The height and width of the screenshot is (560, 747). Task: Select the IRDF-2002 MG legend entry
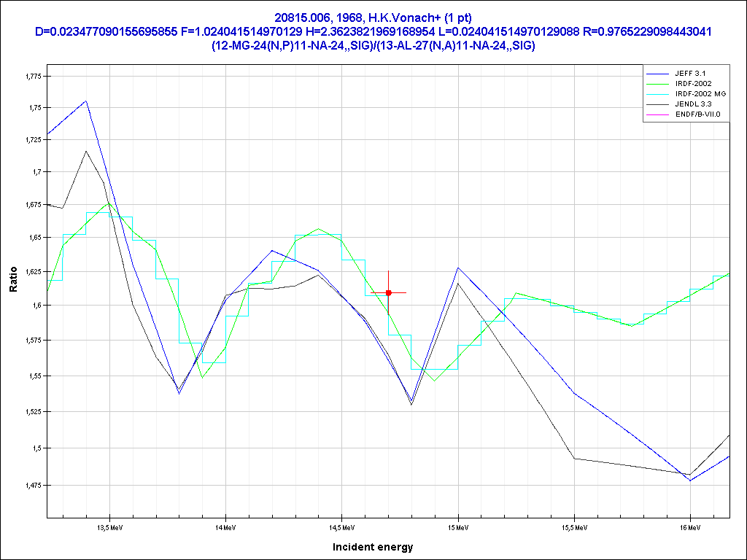698,94
